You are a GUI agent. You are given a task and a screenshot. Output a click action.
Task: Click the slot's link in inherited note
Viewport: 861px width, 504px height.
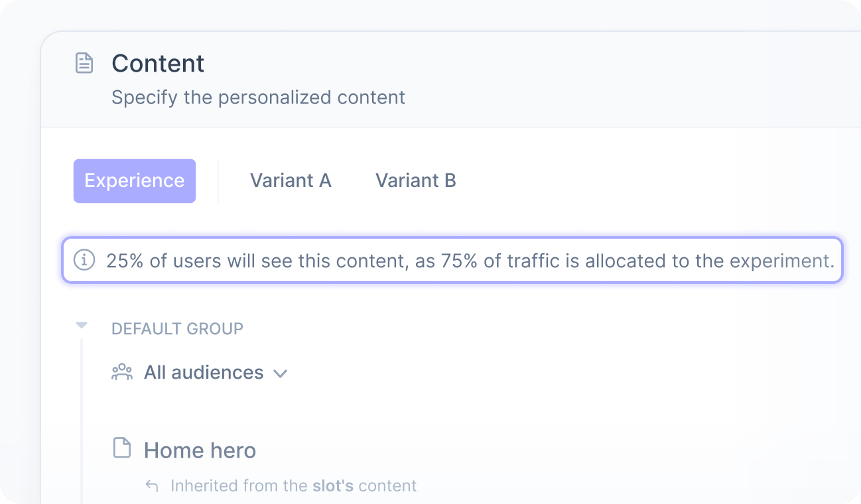334,486
